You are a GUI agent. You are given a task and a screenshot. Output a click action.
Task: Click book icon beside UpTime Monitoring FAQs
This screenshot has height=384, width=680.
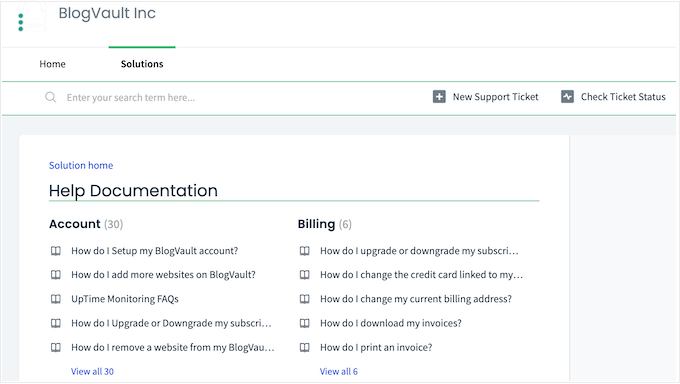point(56,299)
